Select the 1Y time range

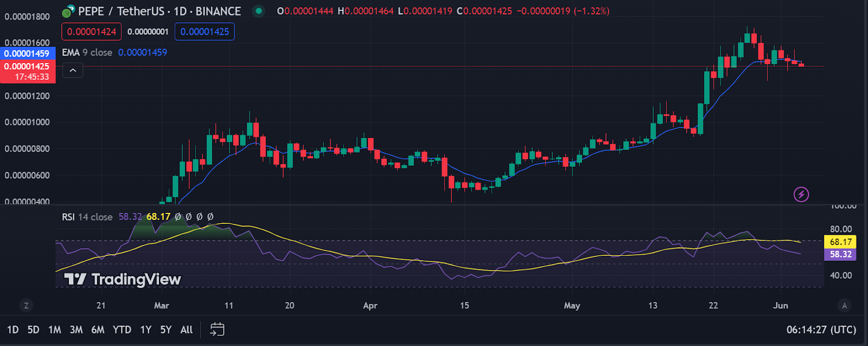pos(145,330)
